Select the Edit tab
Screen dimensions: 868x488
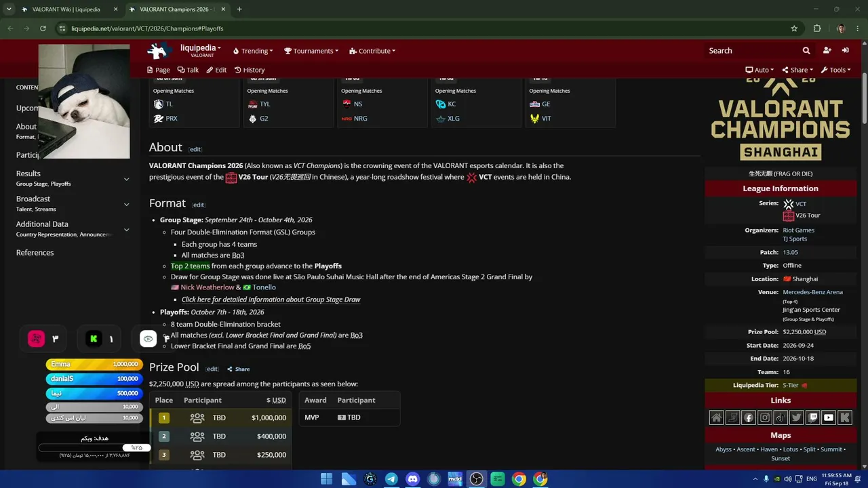click(216, 70)
